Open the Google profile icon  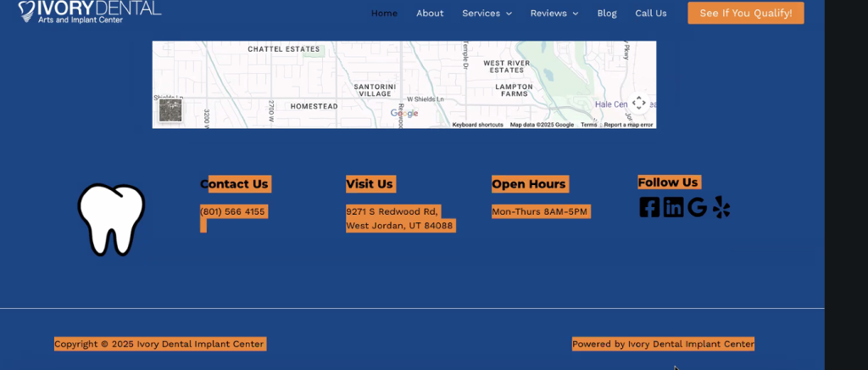[x=697, y=207]
